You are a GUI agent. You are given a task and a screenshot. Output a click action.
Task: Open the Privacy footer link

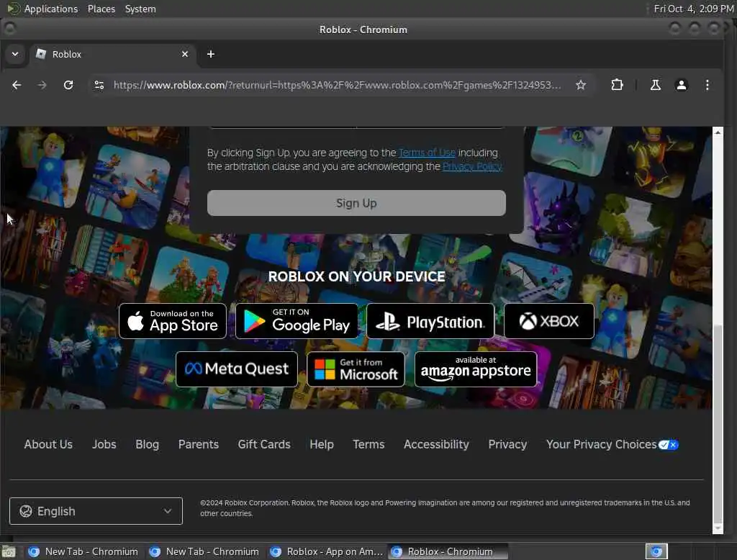[x=507, y=444]
